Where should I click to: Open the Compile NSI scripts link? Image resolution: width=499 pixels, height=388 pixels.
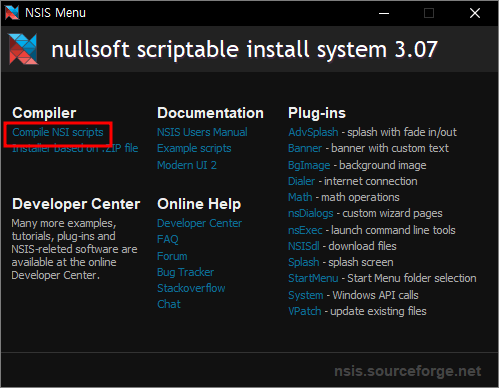(58, 132)
